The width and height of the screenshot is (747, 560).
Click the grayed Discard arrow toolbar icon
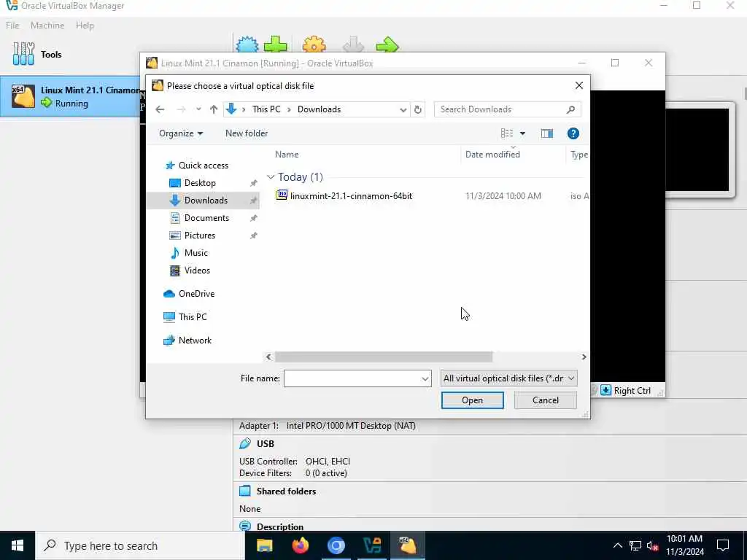pyautogui.click(x=353, y=44)
